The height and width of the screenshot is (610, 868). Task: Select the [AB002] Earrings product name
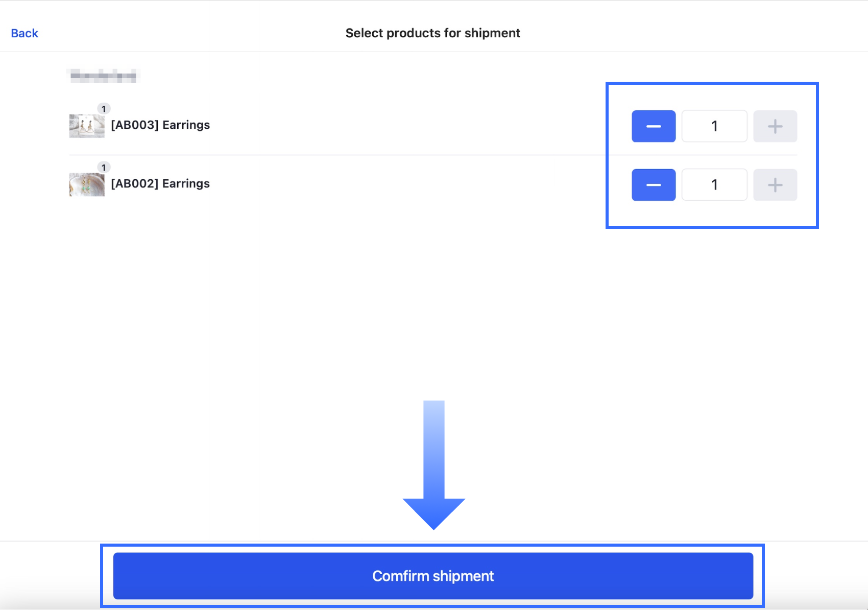160,184
